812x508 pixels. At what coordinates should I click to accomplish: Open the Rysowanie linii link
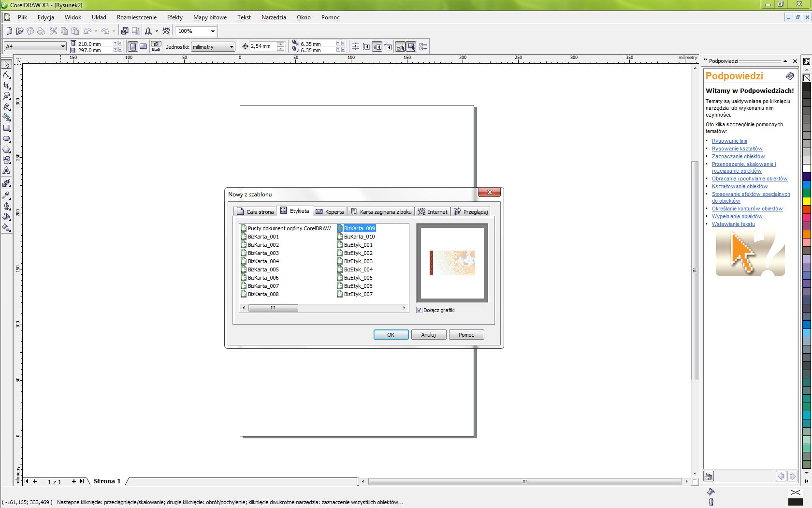click(729, 141)
